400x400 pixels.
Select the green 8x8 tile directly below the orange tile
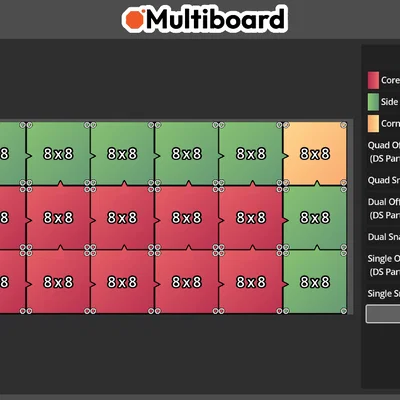click(315, 218)
